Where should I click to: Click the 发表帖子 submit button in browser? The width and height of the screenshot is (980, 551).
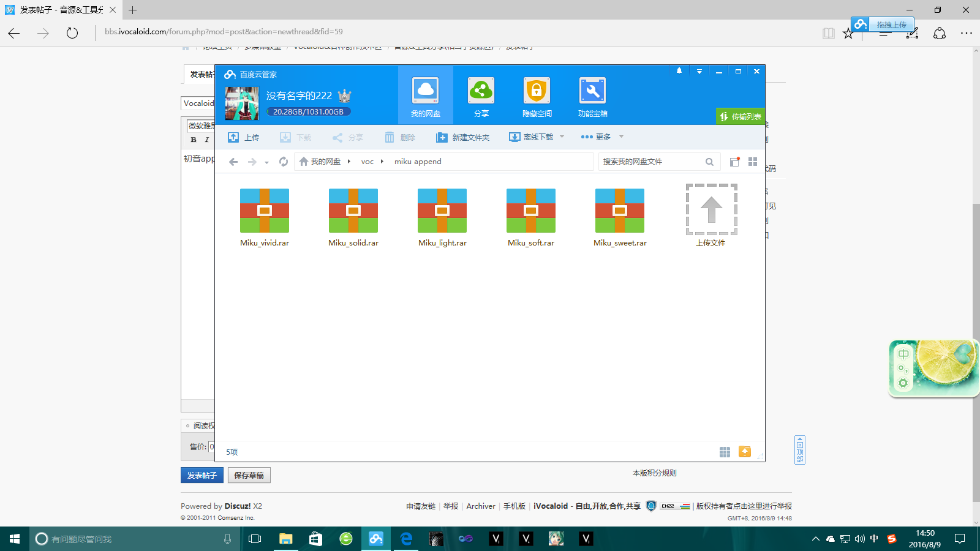[x=202, y=476]
